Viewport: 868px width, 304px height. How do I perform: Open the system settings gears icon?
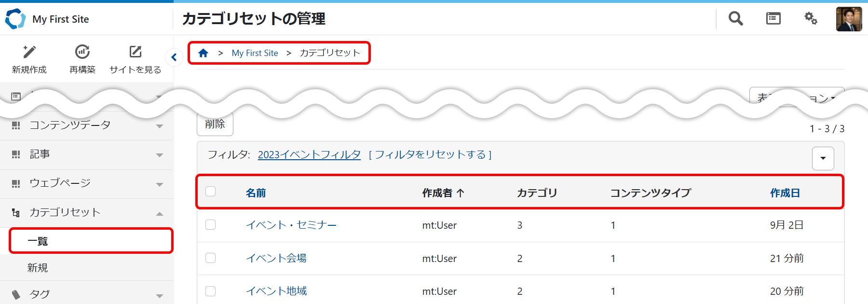pyautogui.click(x=811, y=19)
